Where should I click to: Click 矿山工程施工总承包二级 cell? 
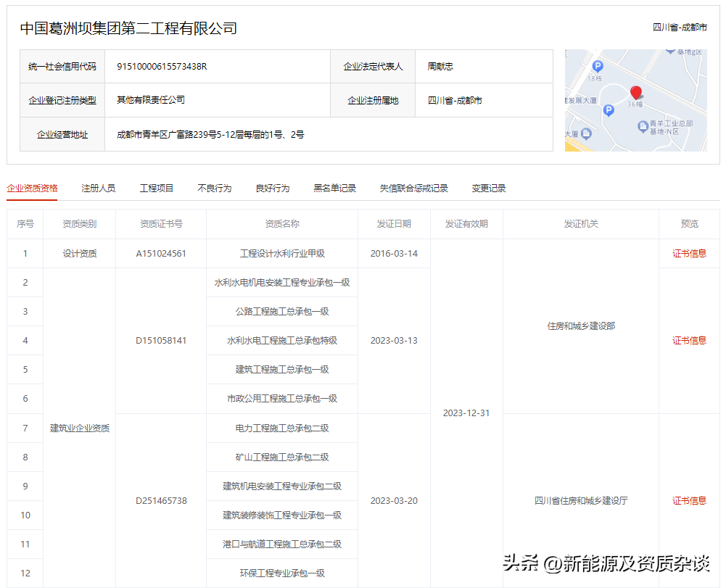coord(282,457)
